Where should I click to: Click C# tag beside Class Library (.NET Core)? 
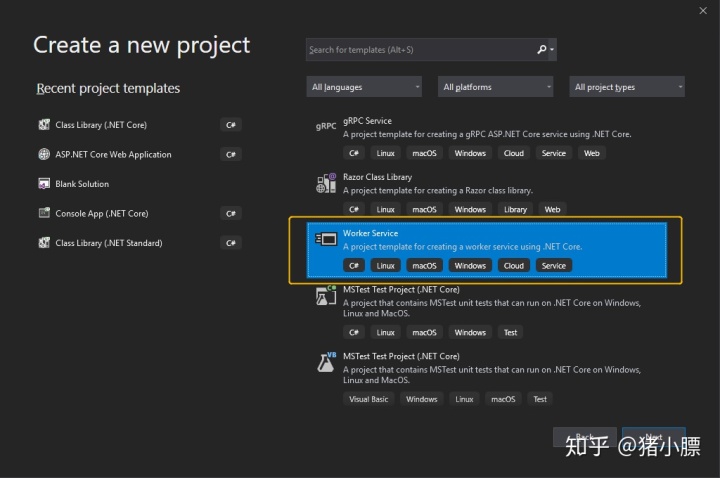231,124
